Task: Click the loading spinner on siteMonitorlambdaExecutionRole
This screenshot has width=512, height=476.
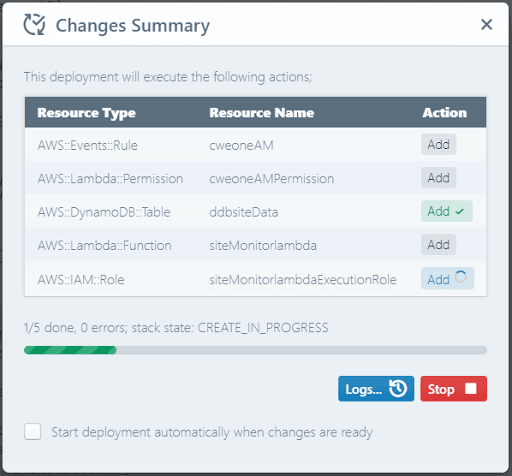Action: [460, 276]
